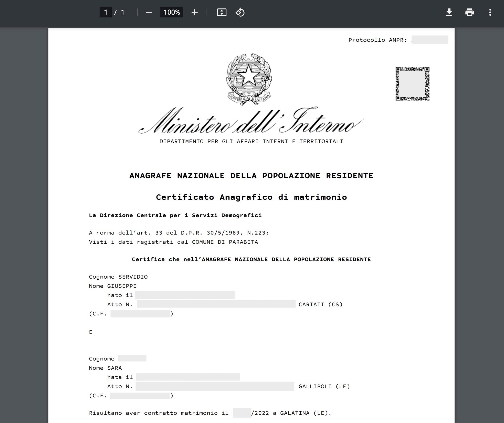Open the three-dot more actions menu
This screenshot has height=423, width=504.
point(490,12)
